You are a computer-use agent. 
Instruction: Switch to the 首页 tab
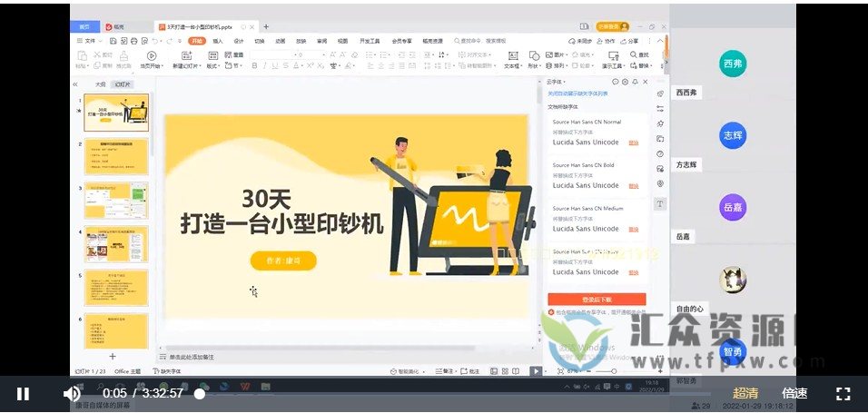pyautogui.click(x=84, y=26)
